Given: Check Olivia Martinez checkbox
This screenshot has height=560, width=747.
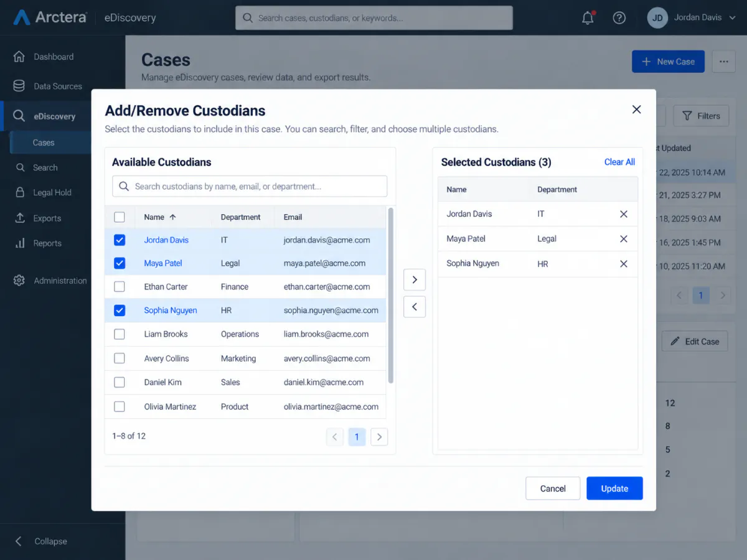Looking at the screenshot, I should click(x=120, y=406).
